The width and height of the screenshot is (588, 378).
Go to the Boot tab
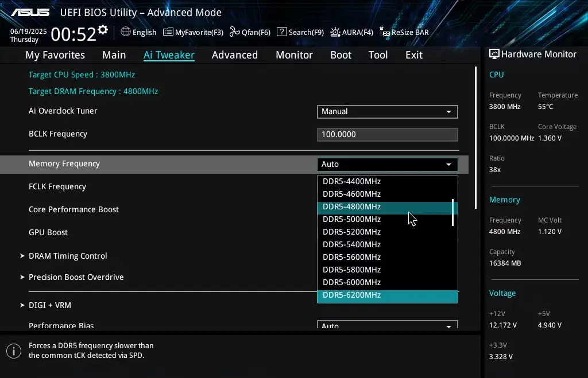[x=341, y=55]
